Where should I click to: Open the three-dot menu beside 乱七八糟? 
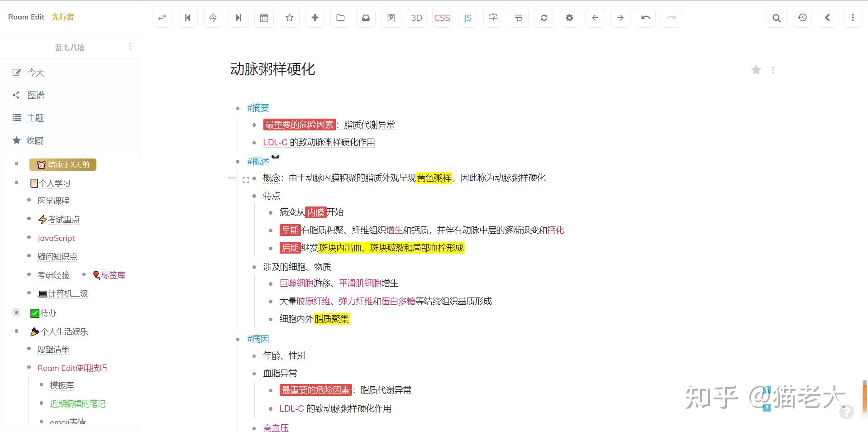[130, 47]
